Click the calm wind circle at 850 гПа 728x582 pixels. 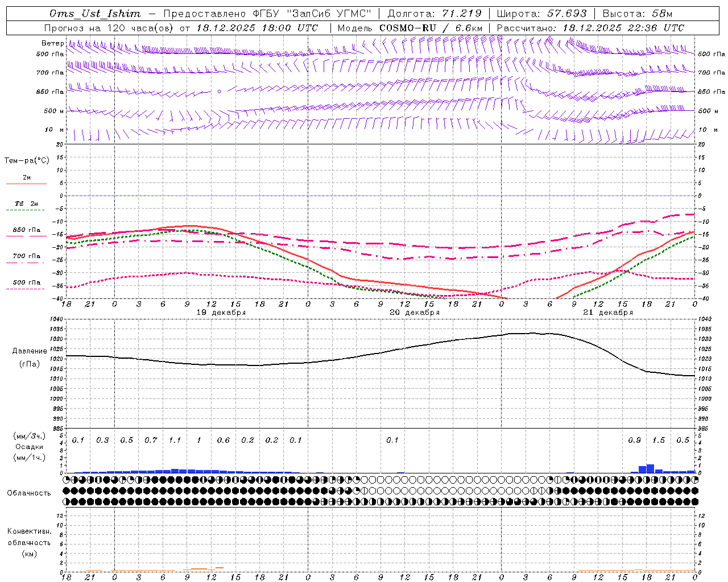[x=219, y=91]
